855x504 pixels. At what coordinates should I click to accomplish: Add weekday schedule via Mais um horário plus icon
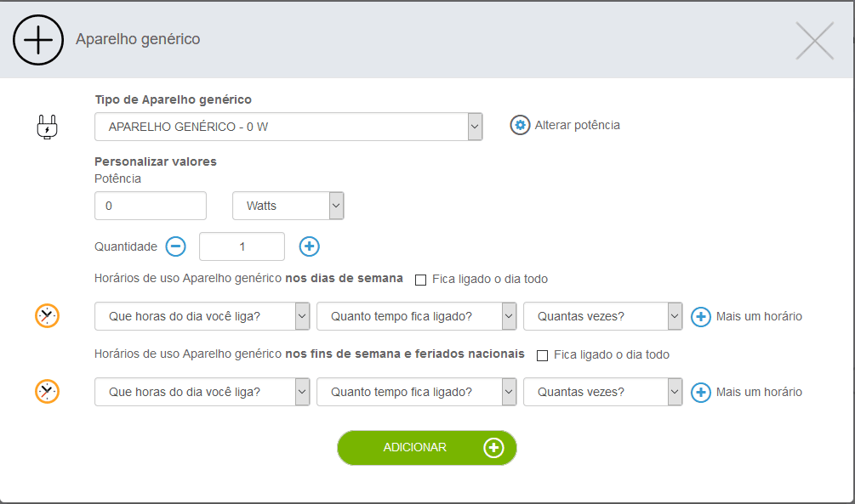699,315
